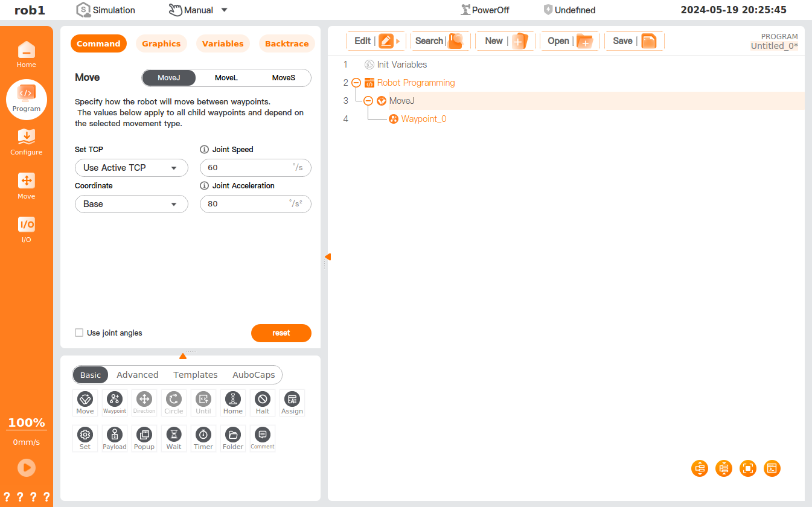Switch movement type to MoveS

(283, 78)
